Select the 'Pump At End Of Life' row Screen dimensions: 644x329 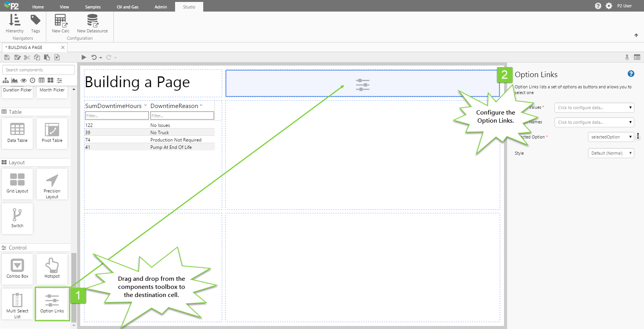(150, 147)
